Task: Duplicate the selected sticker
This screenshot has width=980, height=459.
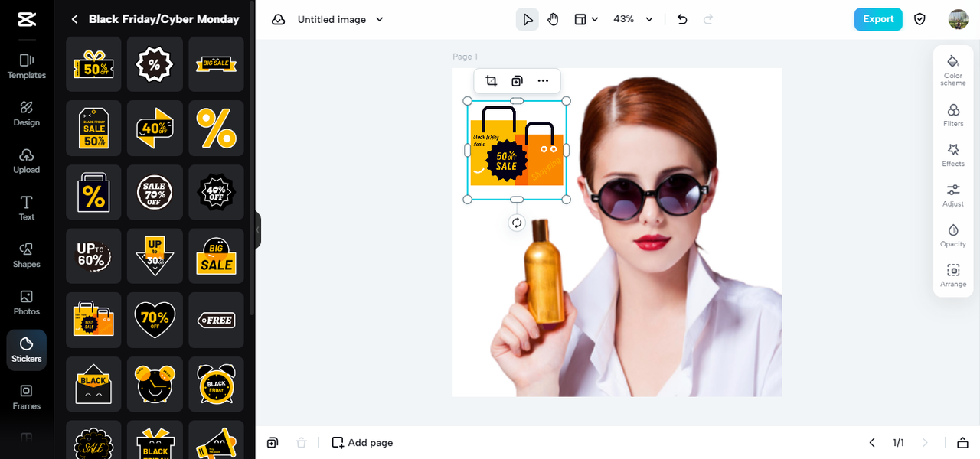Action: coord(517,81)
